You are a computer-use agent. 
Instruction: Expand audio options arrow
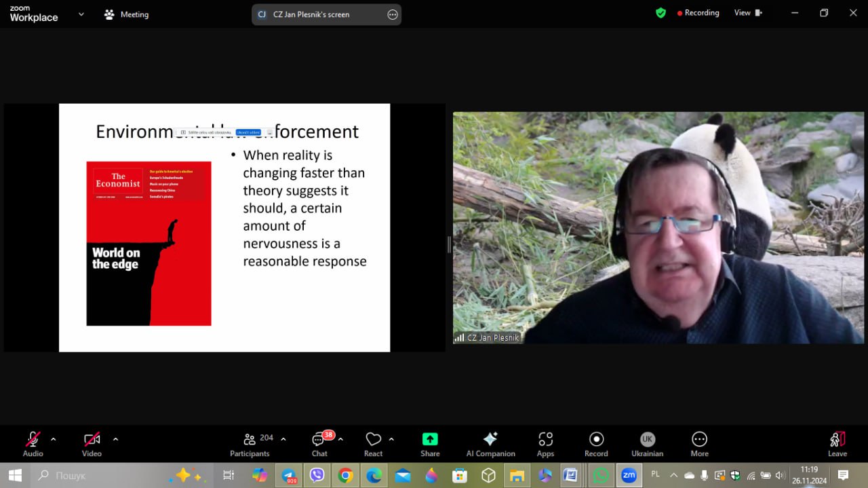[x=54, y=439]
